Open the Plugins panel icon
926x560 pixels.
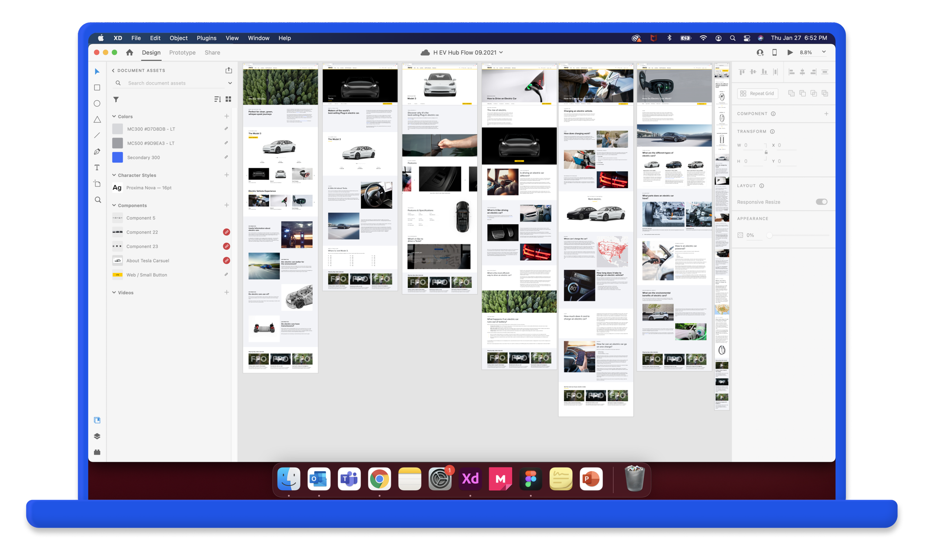(97, 452)
